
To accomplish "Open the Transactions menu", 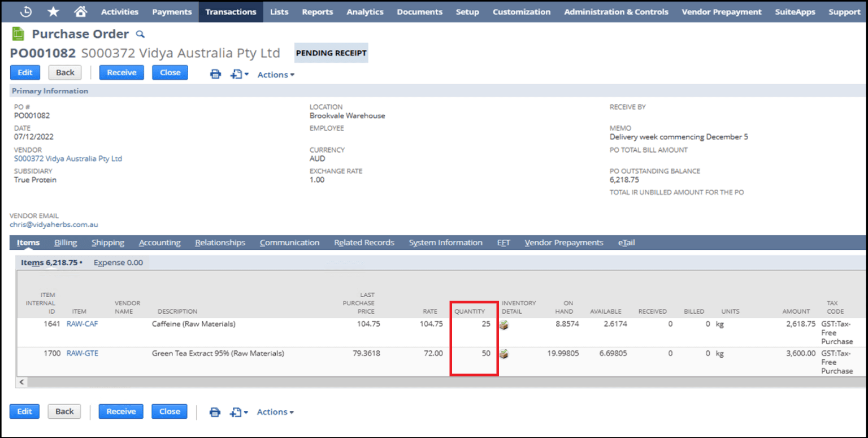I will pos(231,11).
